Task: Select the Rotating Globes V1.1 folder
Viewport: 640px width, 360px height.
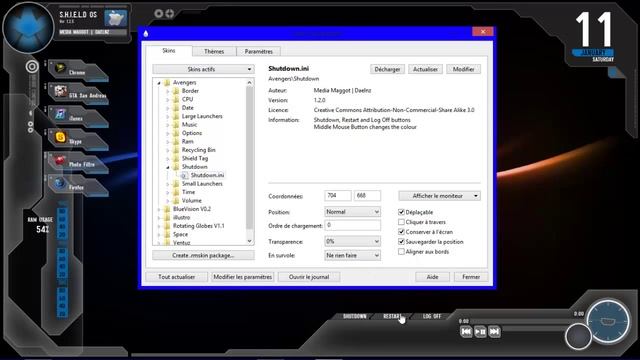Action: (x=198, y=226)
